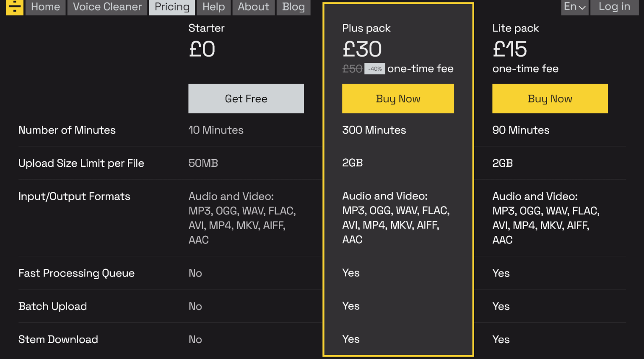
Task: Open the Voice Cleaner page
Action: pos(107,7)
